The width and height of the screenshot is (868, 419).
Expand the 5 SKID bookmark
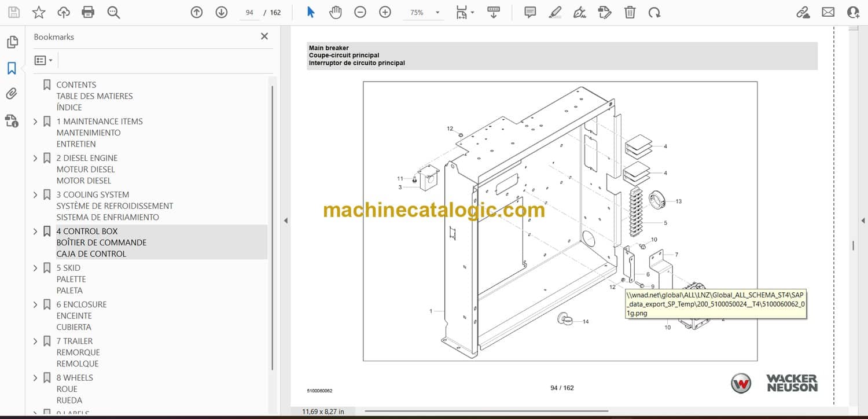pos(35,268)
